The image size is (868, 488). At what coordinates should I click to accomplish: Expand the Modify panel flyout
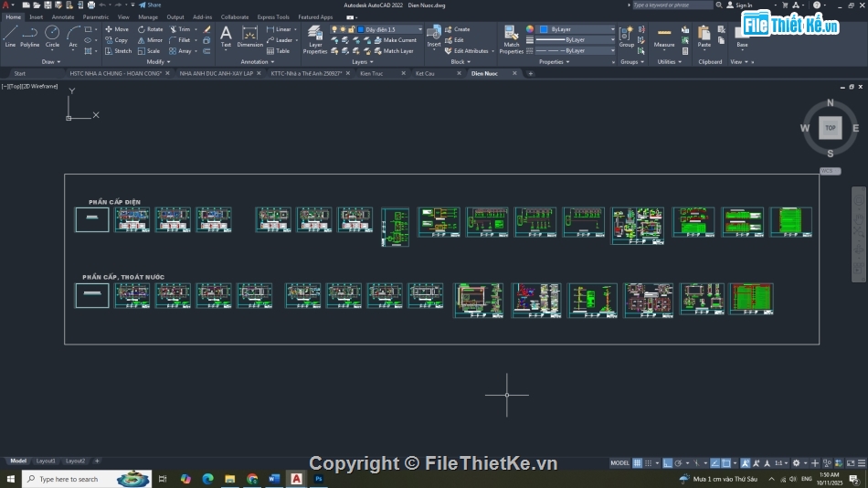point(157,62)
